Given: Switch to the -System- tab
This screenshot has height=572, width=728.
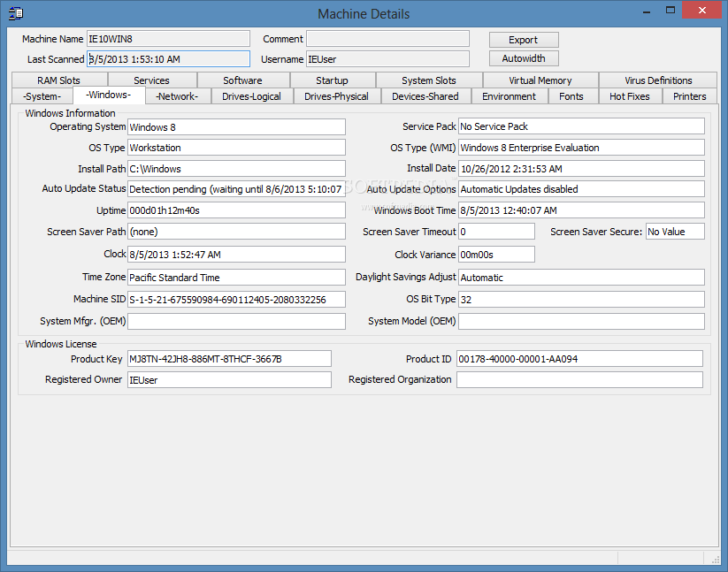Looking at the screenshot, I should click(x=42, y=96).
